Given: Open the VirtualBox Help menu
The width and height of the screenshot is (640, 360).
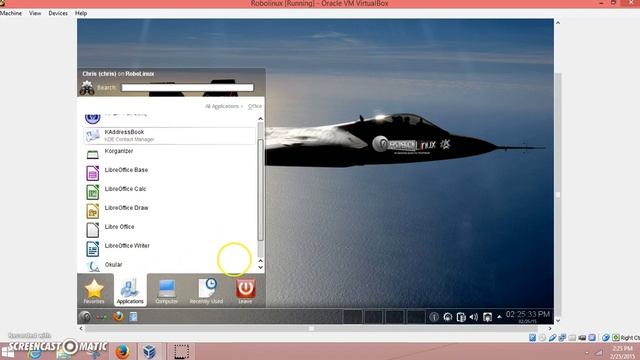Looking at the screenshot, I should pos(81,13).
